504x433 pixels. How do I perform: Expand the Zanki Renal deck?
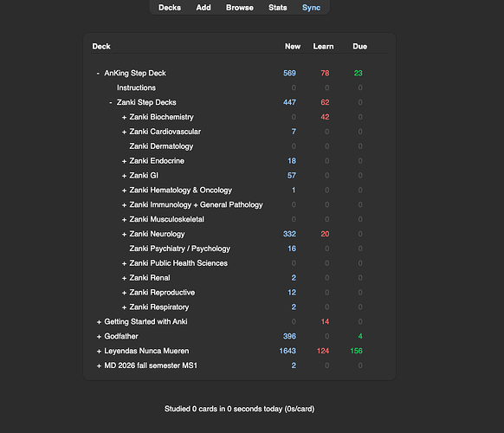124,278
